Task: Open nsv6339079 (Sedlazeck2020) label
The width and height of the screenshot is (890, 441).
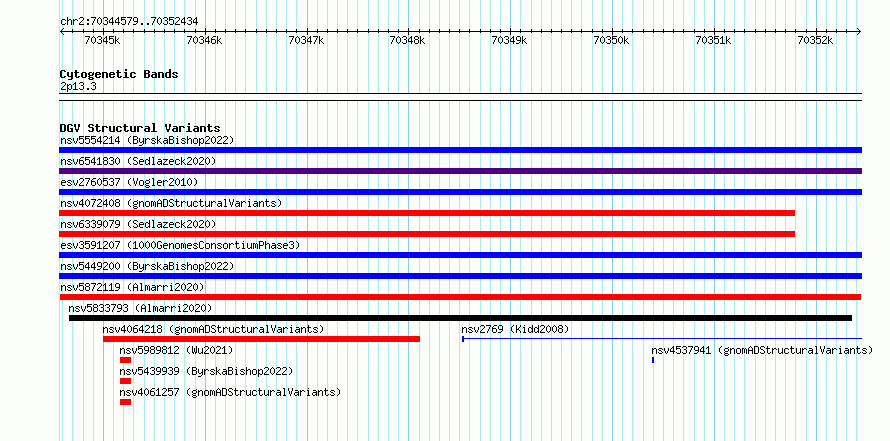Action: tap(138, 224)
